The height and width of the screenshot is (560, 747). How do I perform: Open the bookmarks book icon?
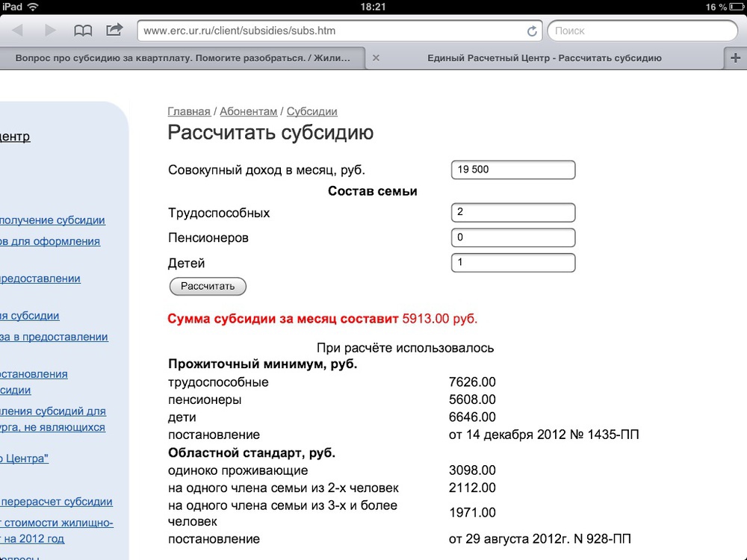tap(83, 31)
